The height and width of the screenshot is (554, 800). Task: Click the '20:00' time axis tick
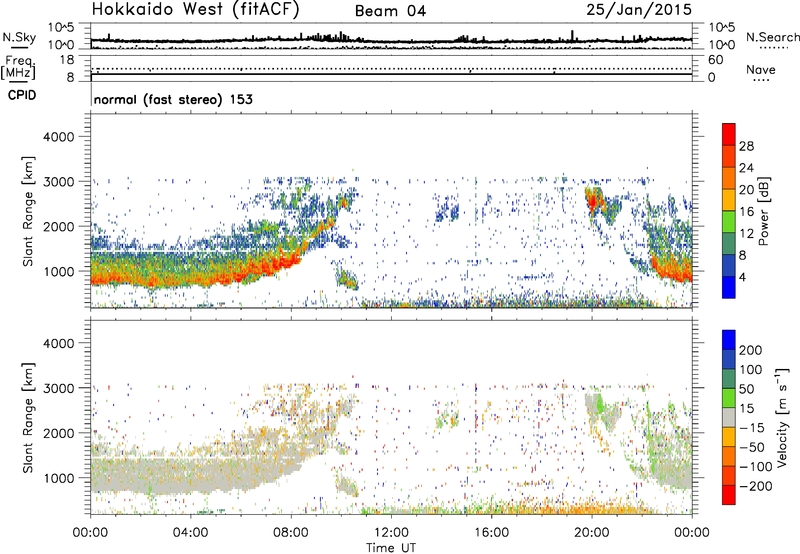pos(592,533)
